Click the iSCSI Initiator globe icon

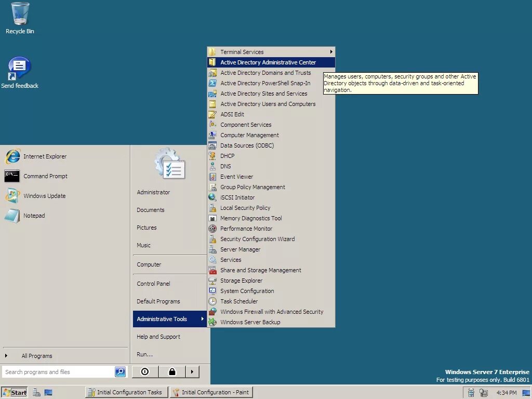point(212,197)
